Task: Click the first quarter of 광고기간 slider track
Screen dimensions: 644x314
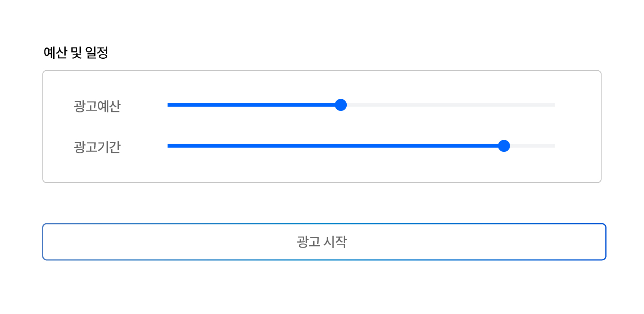Action: coord(264,146)
